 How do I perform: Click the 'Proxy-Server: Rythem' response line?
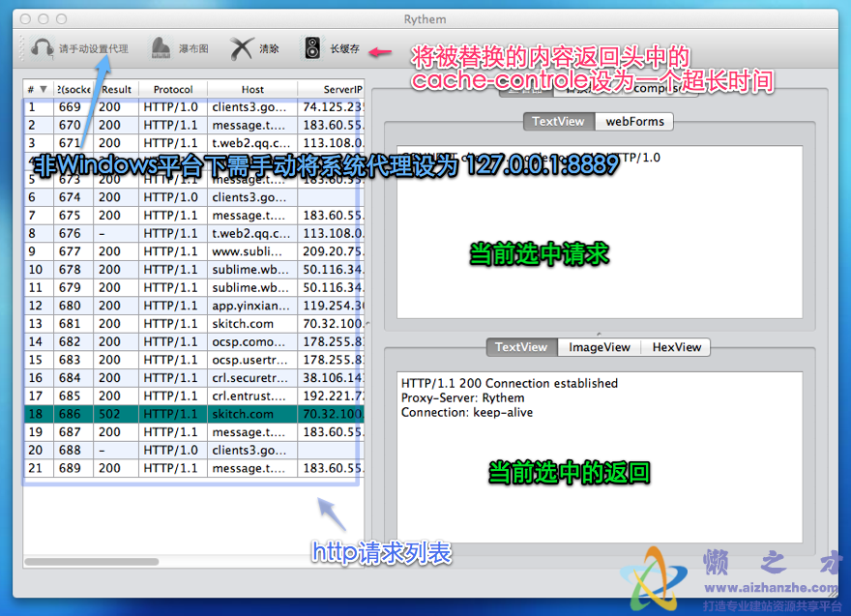pos(462,397)
